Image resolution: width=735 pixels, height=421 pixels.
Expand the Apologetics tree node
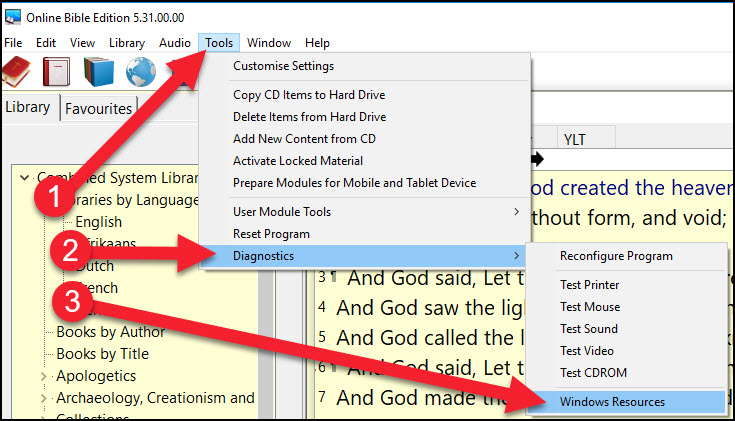coord(44,376)
